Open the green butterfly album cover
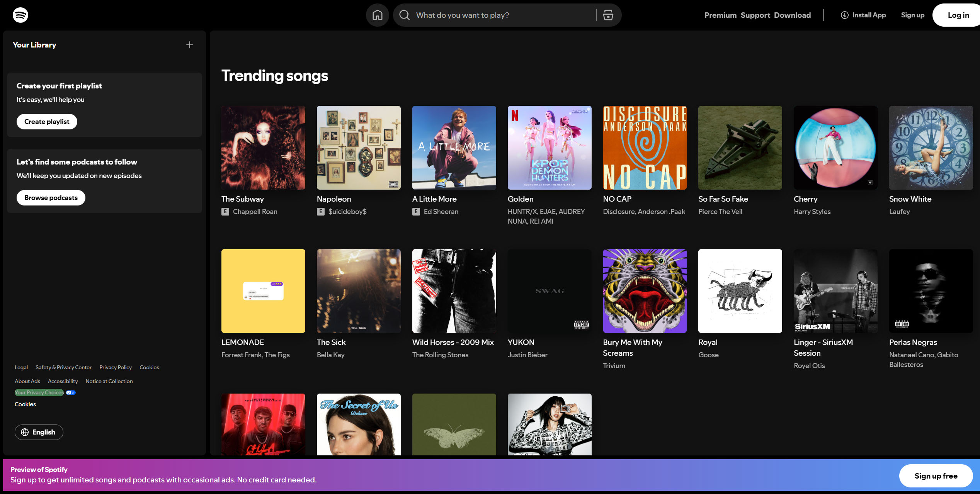 pyautogui.click(x=454, y=424)
